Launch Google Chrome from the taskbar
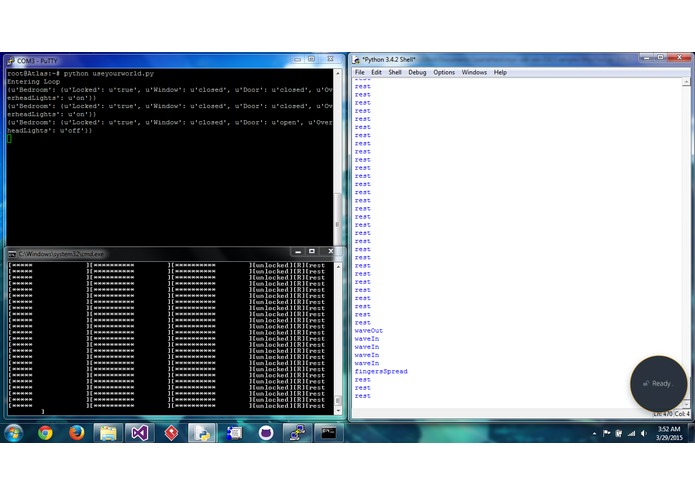695x494 pixels. pyautogui.click(x=45, y=432)
